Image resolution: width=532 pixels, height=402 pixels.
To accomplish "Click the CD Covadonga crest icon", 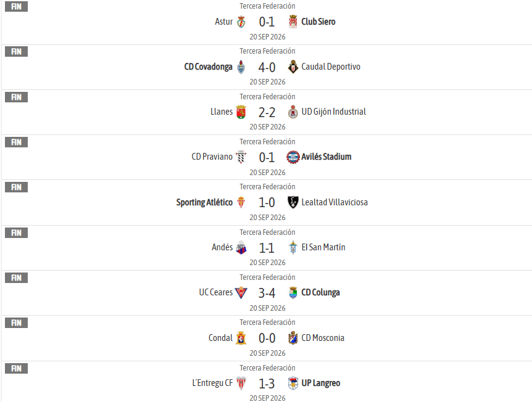I will pyautogui.click(x=241, y=67).
